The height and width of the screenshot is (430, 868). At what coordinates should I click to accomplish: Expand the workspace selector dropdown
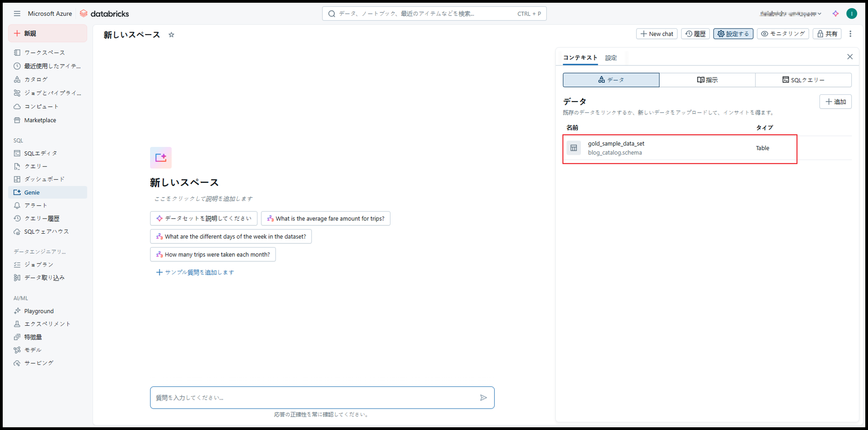(x=791, y=14)
